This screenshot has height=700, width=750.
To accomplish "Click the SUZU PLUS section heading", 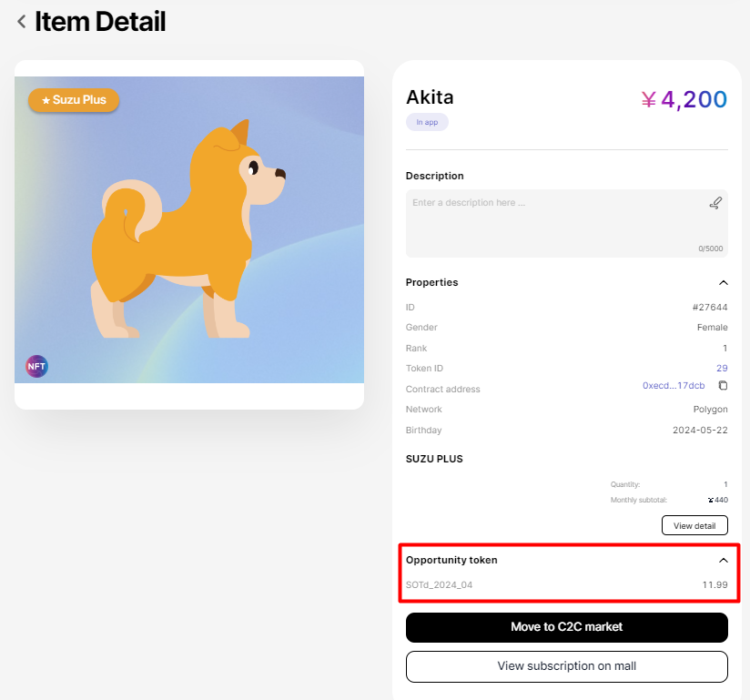I will [x=434, y=459].
